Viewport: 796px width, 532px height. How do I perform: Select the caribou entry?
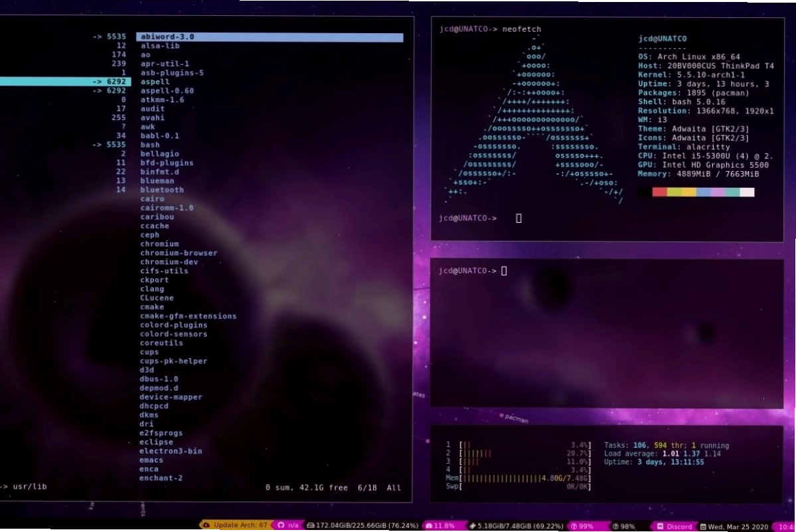point(157,216)
